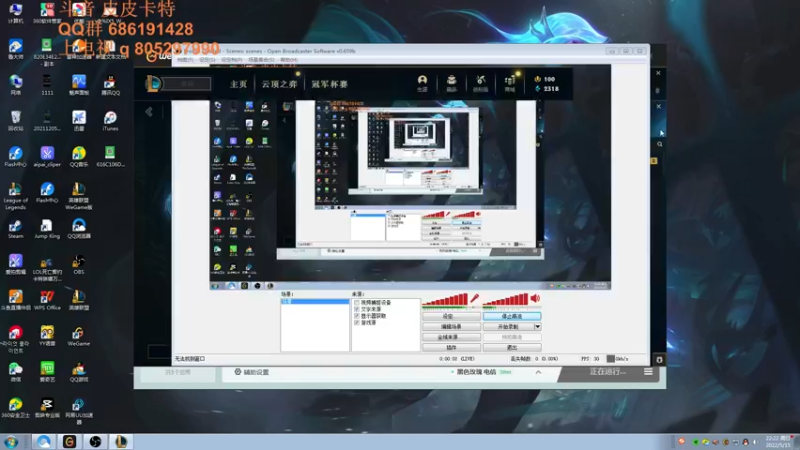This screenshot has width=800, height=450.
Task: Open the taskbar clock
Action: (779, 442)
